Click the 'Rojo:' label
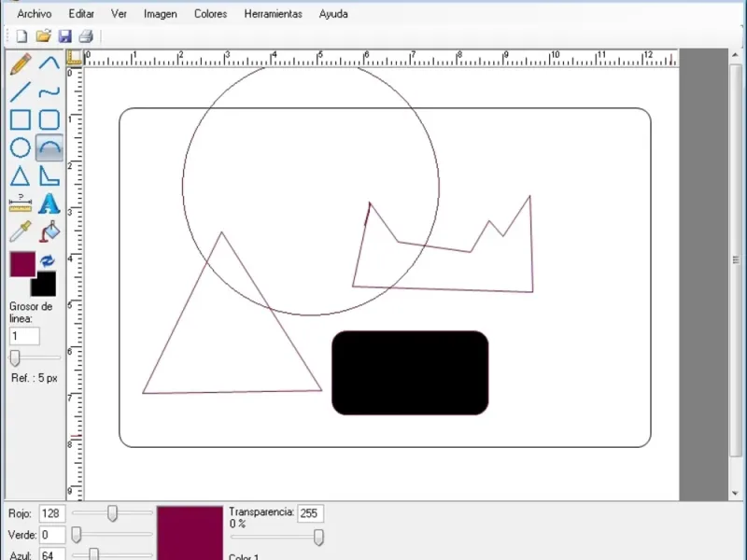 pyautogui.click(x=20, y=514)
